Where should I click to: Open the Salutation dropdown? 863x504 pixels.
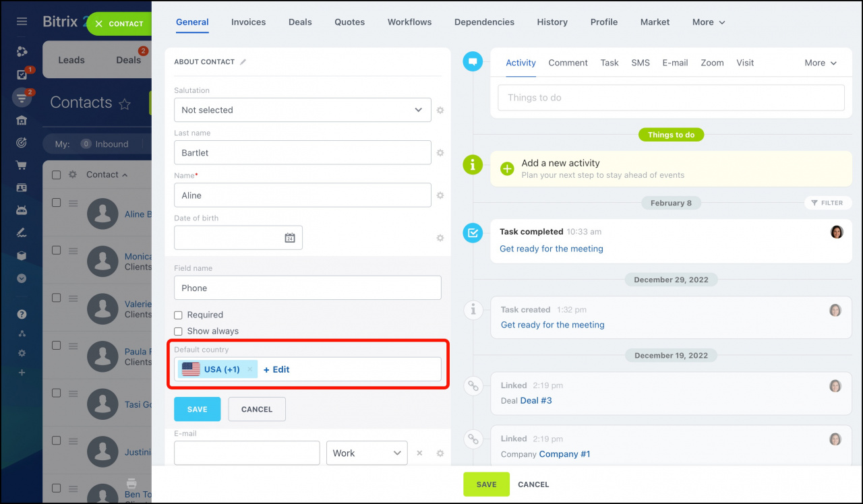pyautogui.click(x=302, y=110)
